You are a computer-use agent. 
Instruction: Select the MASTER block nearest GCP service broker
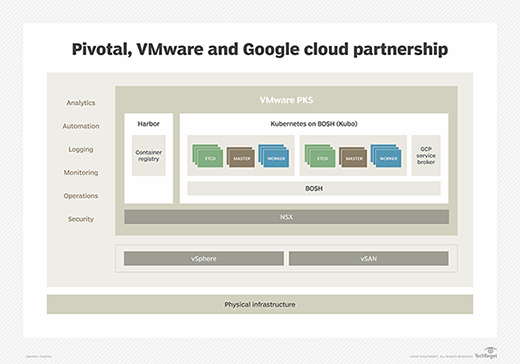click(x=353, y=157)
